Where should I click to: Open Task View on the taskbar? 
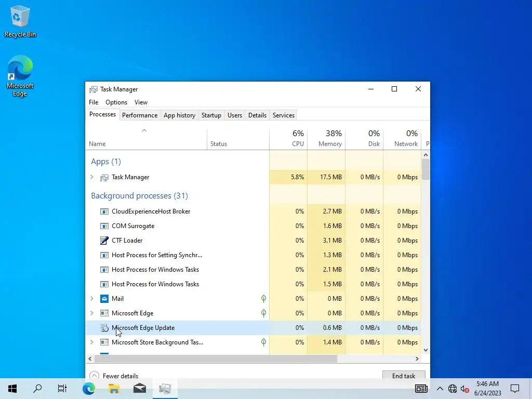[62, 389]
